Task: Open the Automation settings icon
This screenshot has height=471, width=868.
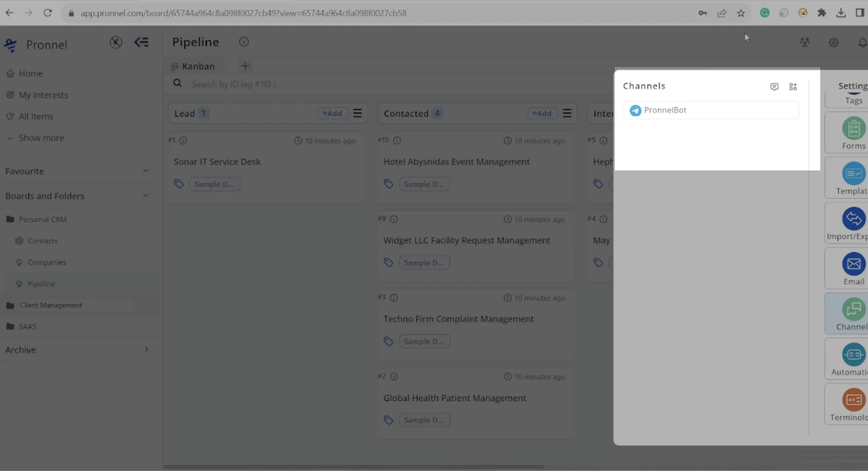Action: [853, 354]
